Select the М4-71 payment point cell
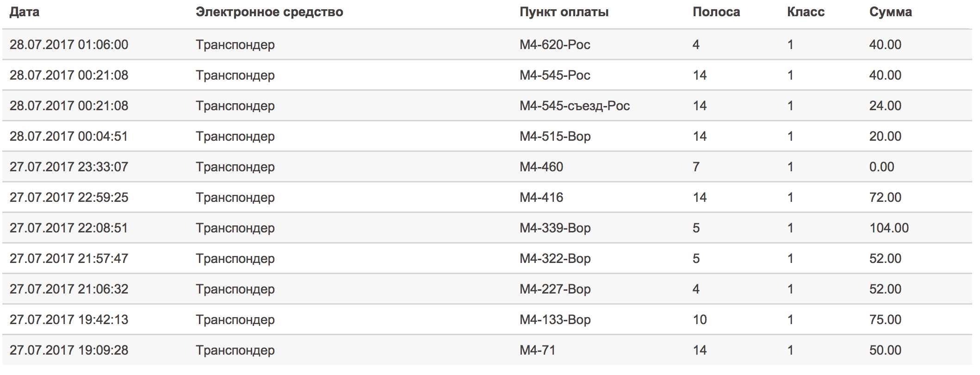 537,350
